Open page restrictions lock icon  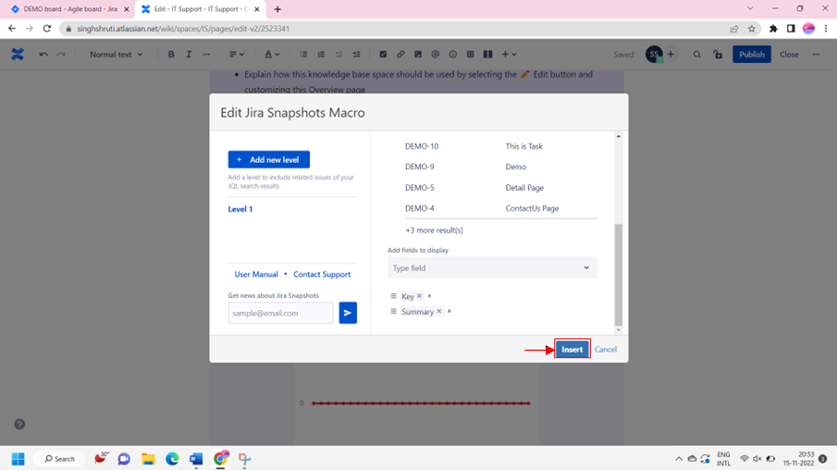pyautogui.click(x=718, y=54)
